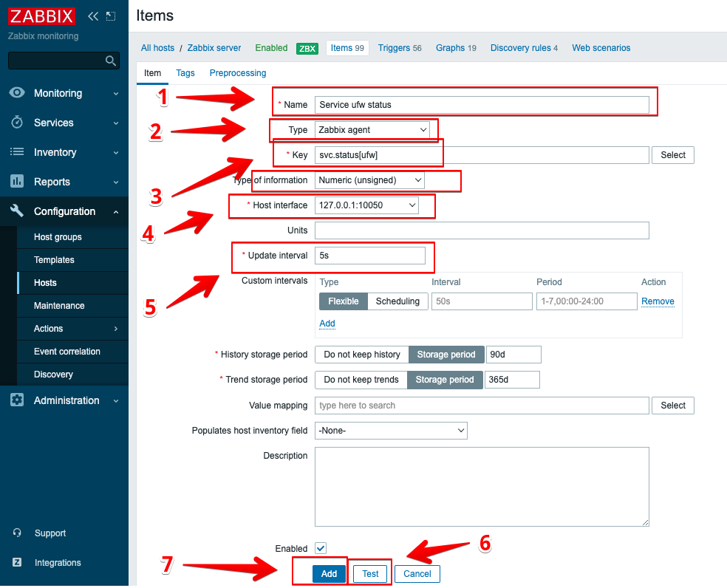Click the Add button
Screen dimensions: 727x588
pos(330,574)
